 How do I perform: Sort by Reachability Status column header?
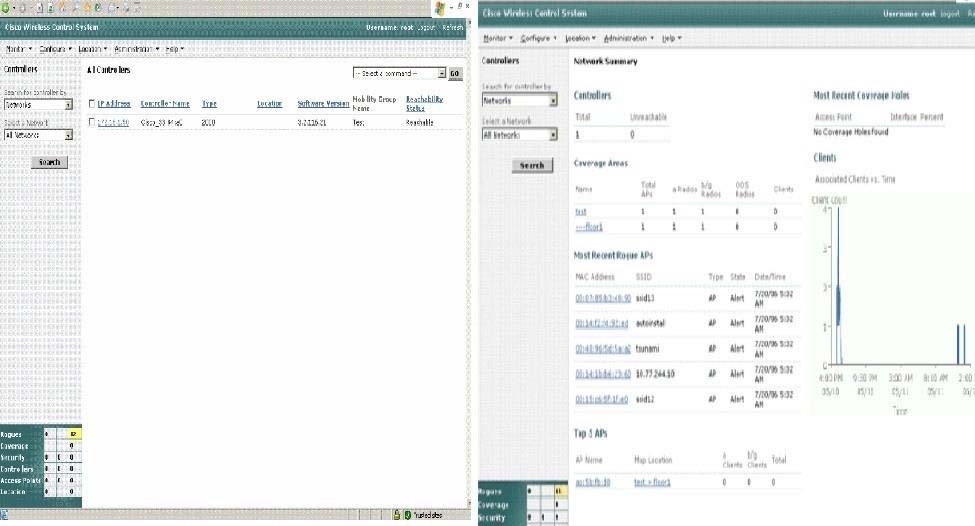(424, 103)
